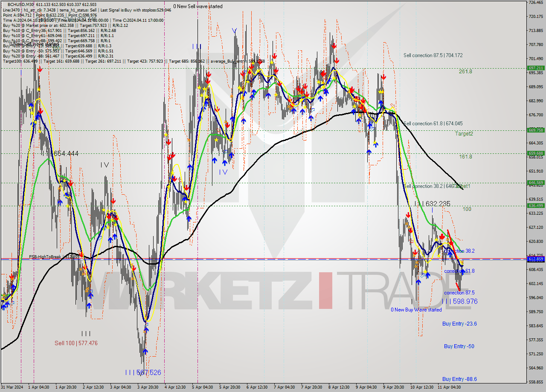
Task: Click '11 Apr 04:30' on the time axis
Action: tap(449, 387)
